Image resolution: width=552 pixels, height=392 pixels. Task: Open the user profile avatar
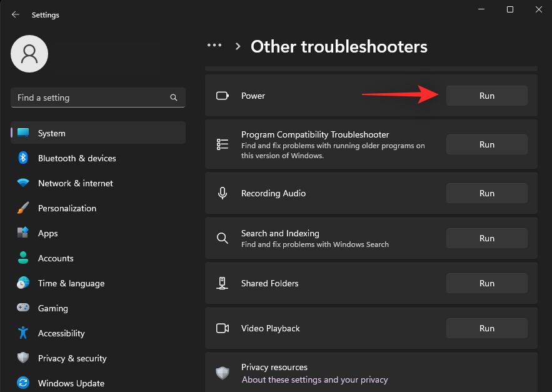coord(29,54)
